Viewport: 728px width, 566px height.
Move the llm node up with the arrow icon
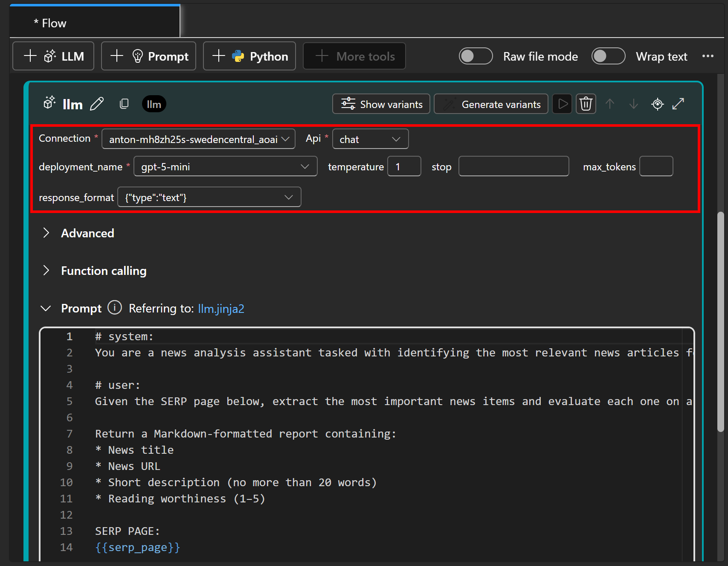tap(610, 104)
